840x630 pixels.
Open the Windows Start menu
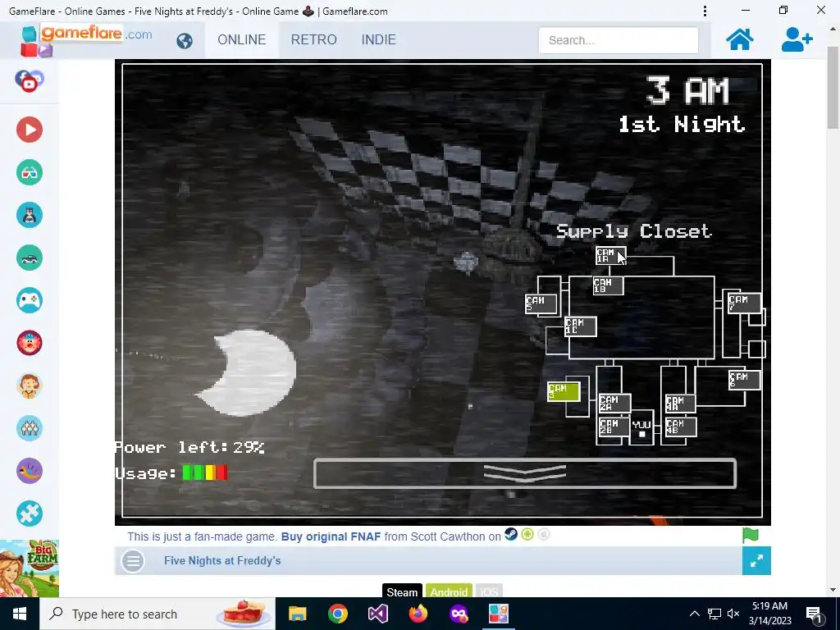coord(20,614)
